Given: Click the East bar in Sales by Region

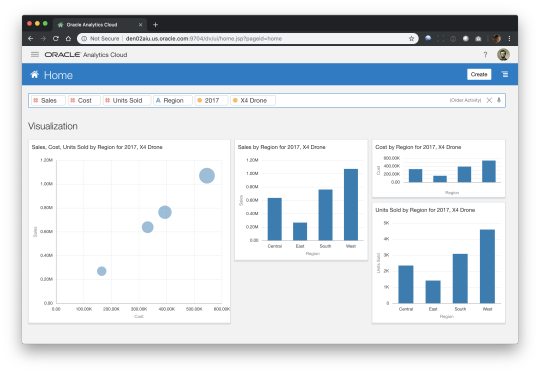Looking at the screenshot, I should 300,231.
